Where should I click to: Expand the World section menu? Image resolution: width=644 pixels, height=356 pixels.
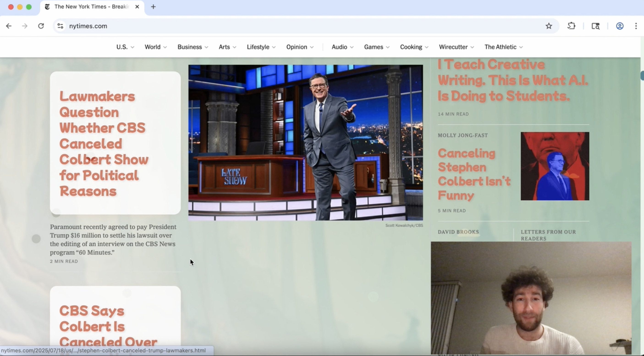[x=156, y=47]
